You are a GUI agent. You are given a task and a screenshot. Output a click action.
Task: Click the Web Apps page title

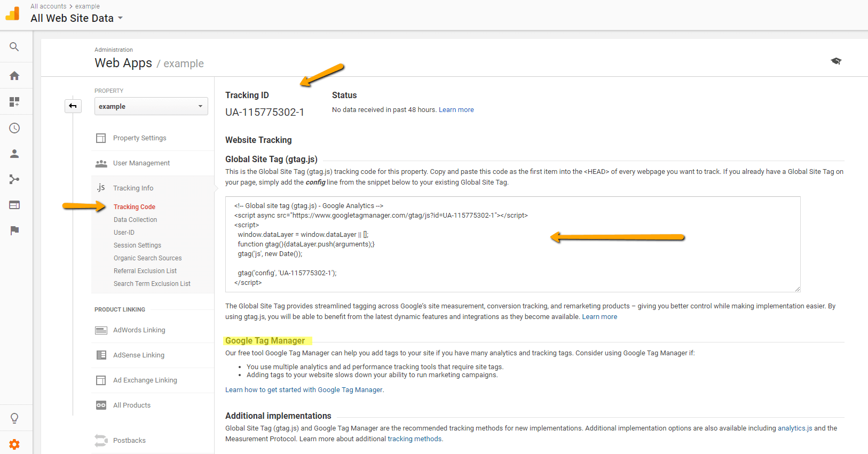pos(123,63)
